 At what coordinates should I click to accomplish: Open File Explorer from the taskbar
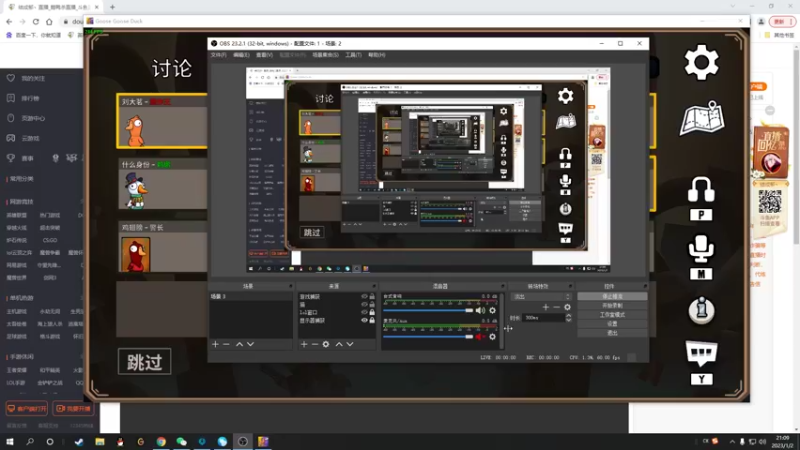click(100, 441)
